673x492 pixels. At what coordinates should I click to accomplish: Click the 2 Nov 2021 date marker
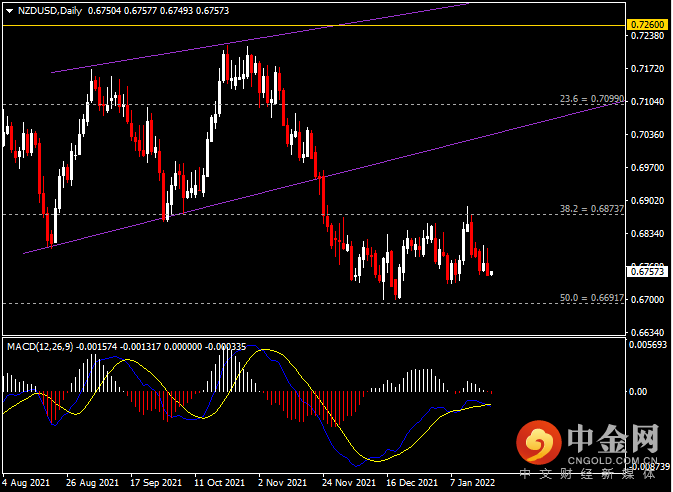click(282, 482)
